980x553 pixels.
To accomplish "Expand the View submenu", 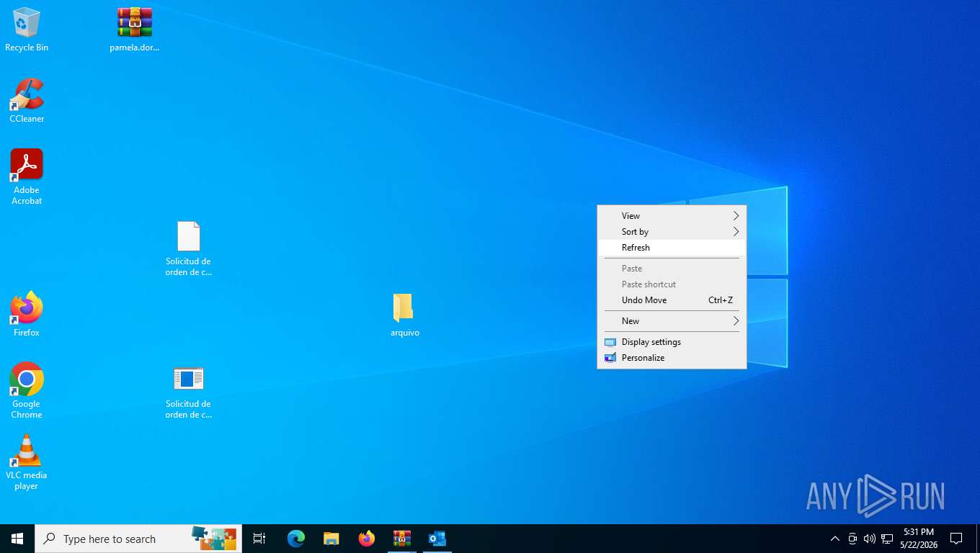I will pos(672,216).
